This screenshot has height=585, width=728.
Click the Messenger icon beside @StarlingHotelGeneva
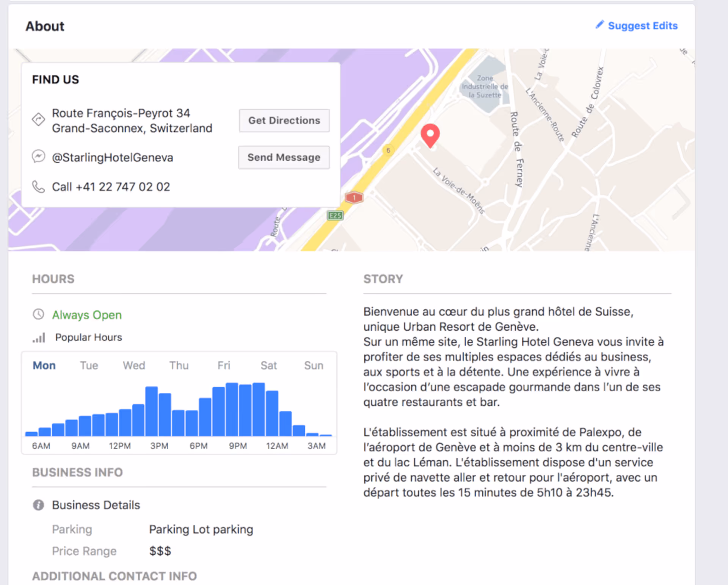click(38, 156)
